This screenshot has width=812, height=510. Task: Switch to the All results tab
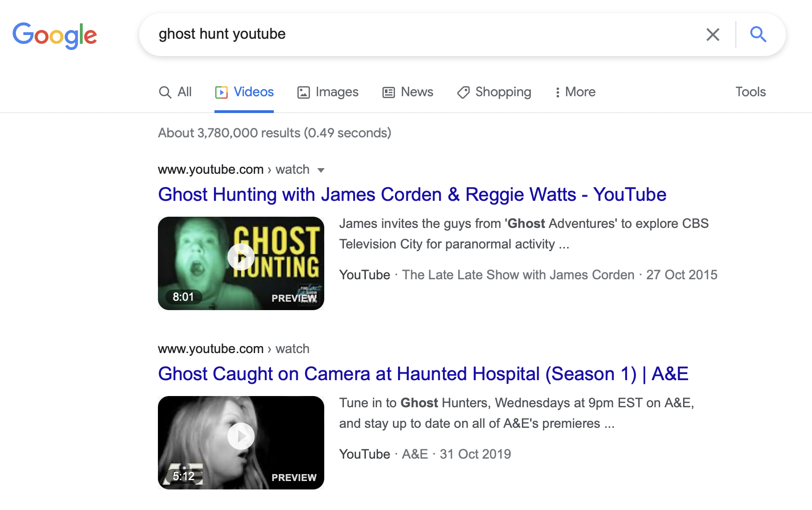tap(175, 92)
